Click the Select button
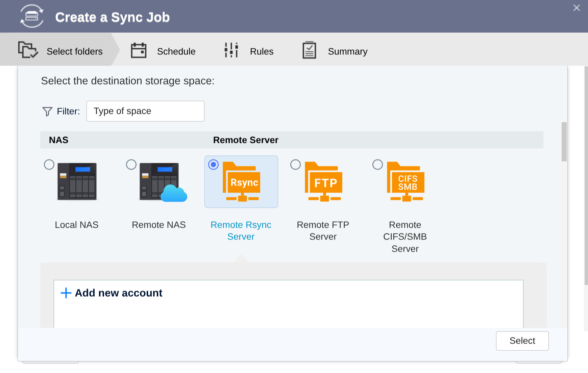 click(x=522, y=341)
